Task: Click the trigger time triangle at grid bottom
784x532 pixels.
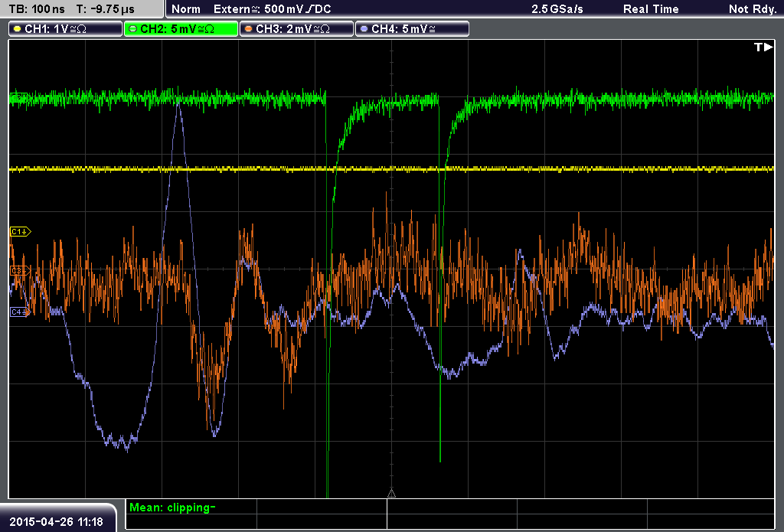Action: pos(391,494)
